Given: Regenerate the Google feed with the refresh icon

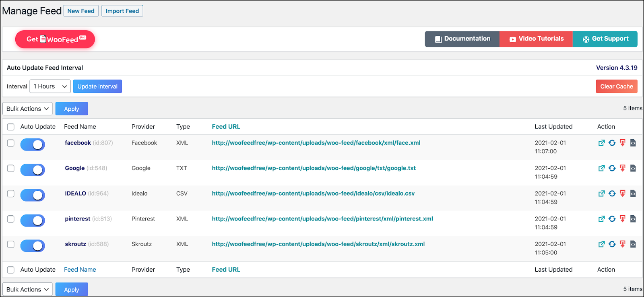Looking at the screenshot, I should click(x=612, y=168).
